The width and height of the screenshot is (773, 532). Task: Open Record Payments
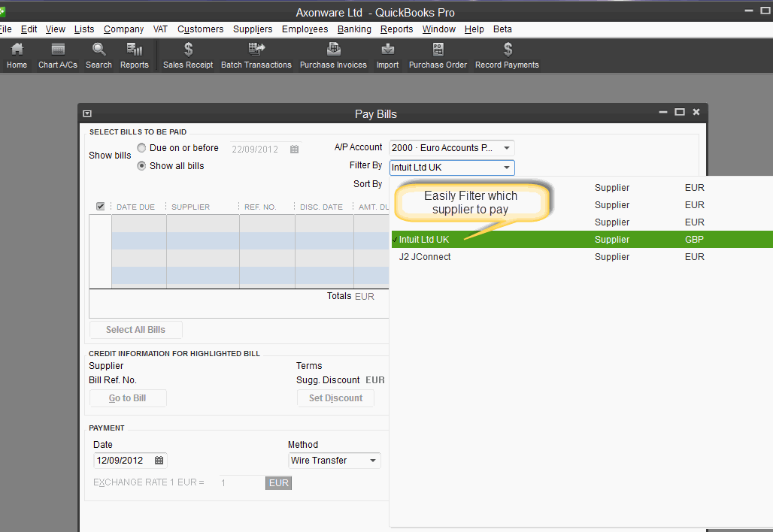pyautogui.click(x=507, y=56)
